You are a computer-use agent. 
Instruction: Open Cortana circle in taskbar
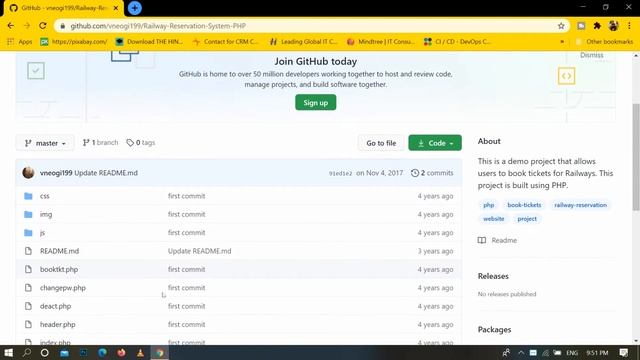point(44,353)
